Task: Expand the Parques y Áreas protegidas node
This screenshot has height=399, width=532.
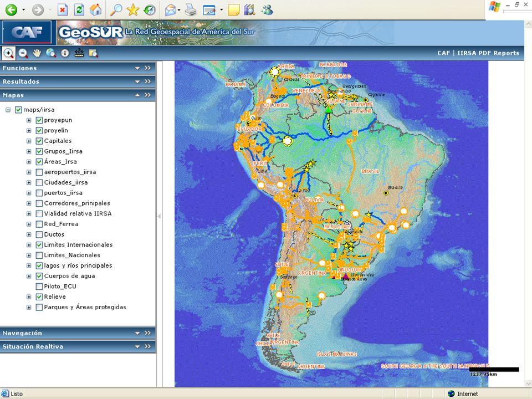Action: (x=29, y=308)
